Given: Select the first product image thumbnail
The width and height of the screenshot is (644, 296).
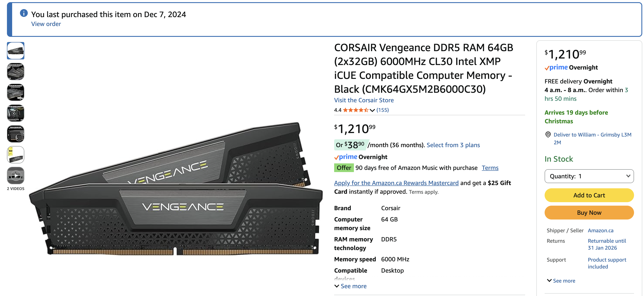Looking at the screenshot, I should click(15, 51).
